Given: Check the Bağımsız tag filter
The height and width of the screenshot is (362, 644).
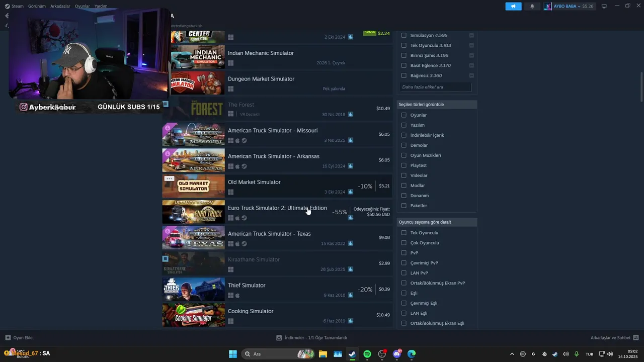Looking at the screenshot, I should (404, 75).
